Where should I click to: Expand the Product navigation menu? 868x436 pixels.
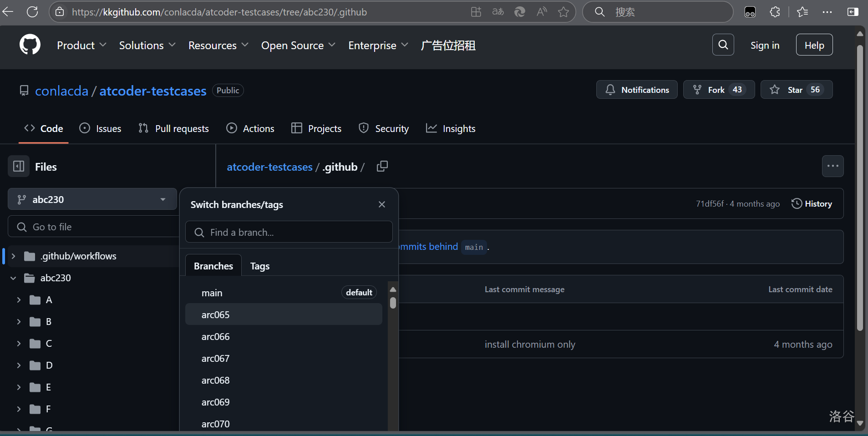(x=81, y=46)
